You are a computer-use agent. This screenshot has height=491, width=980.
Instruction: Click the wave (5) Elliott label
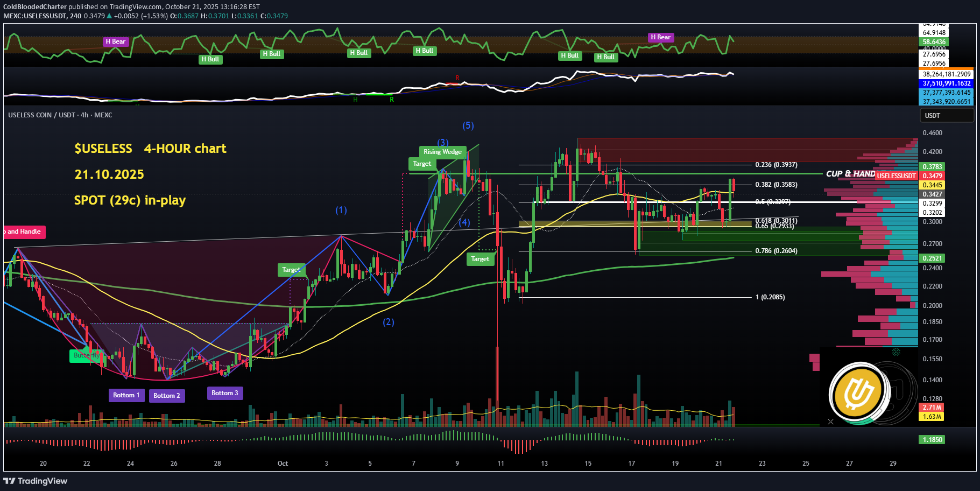[x=468, y=125]
